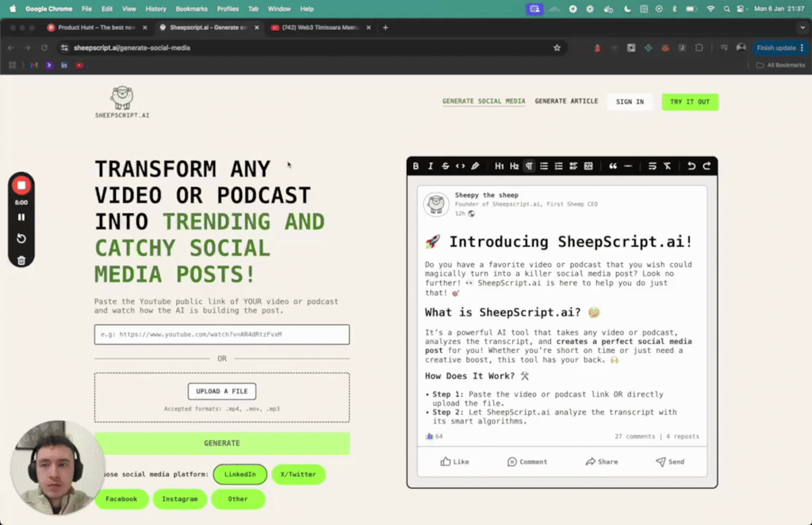Apply inline code formatting in the editor
The height and width of the screenshot is (525, 812).
click(460, 167)
